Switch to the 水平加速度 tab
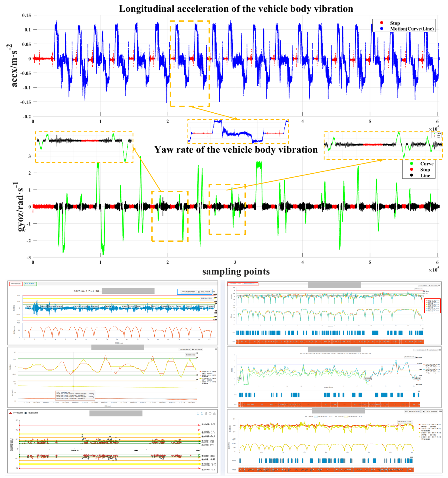 (x=16, y=284)
